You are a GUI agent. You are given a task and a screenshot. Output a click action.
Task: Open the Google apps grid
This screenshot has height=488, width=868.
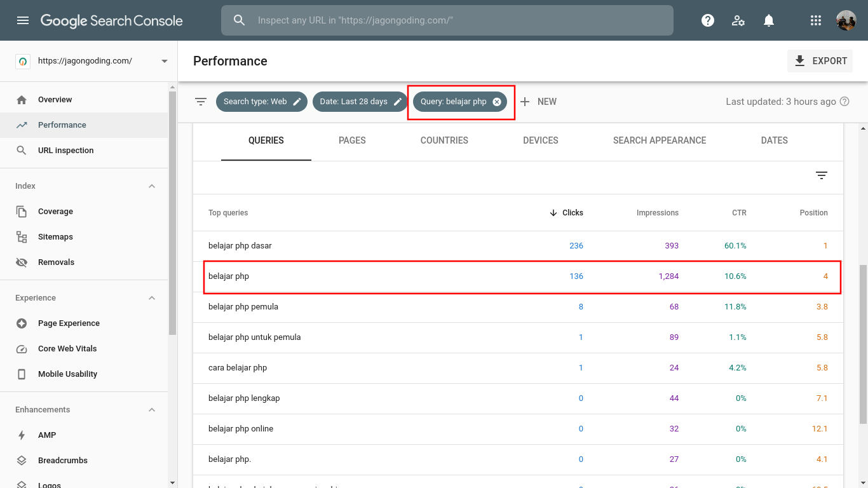point(816,20)
